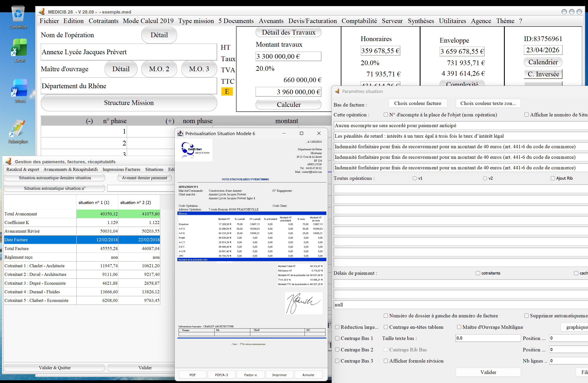Open Avancements & Récapitulatifs menu in payments window
The image size is (588, 383).
tap(71, 169)
